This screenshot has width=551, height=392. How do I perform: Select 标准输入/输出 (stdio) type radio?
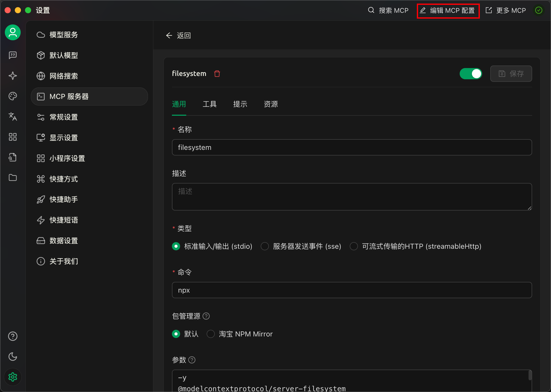(176, 246)
